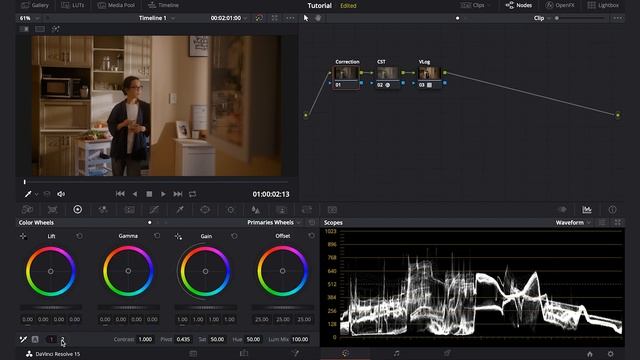Open the Sizing palette
The height and width of the screenshot is (360, 640).
pyautogui.click(x=307, y=209)
